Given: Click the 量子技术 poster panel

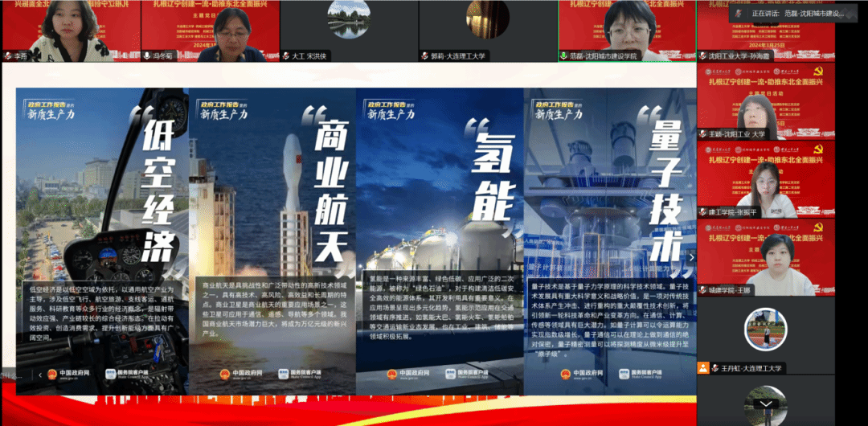Looking at the screenshot, I should (x=608, y=241).
